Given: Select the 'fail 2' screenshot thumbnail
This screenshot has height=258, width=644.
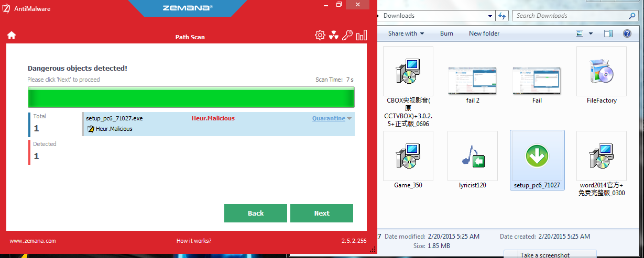Looking at the screenshot, I should (473, 81).
